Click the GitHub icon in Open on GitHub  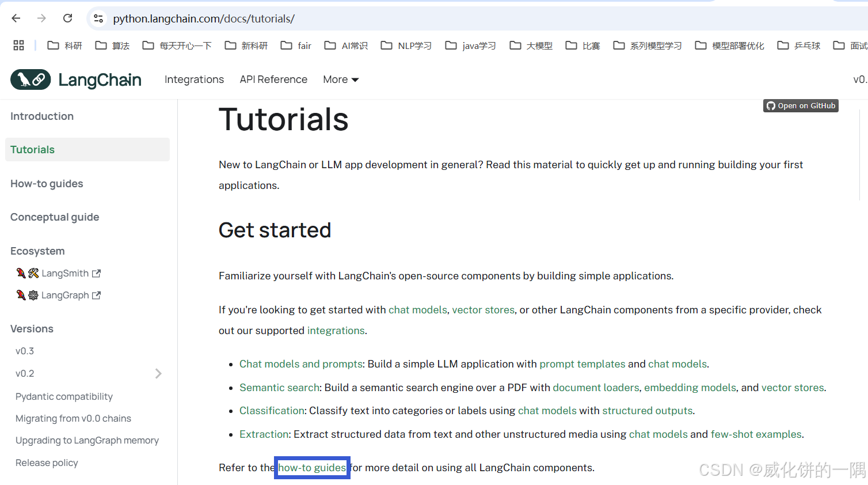click(771, 106)
